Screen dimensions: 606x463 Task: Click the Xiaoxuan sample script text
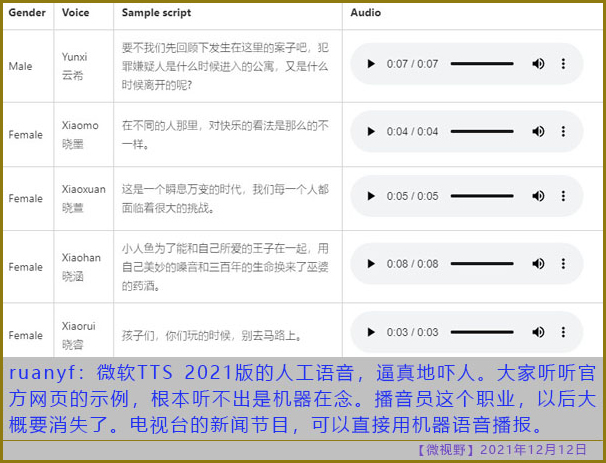click(x=225, y=198)
